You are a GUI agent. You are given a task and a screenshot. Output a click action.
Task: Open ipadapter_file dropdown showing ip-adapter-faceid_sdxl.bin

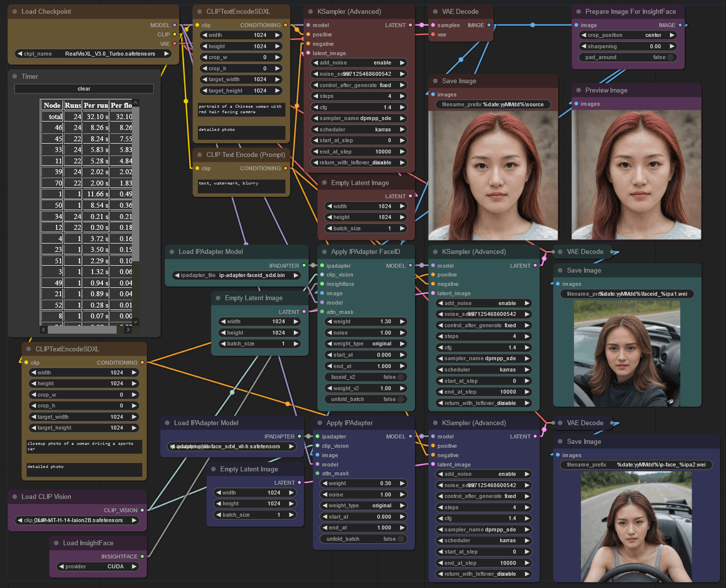pos(237,275)
